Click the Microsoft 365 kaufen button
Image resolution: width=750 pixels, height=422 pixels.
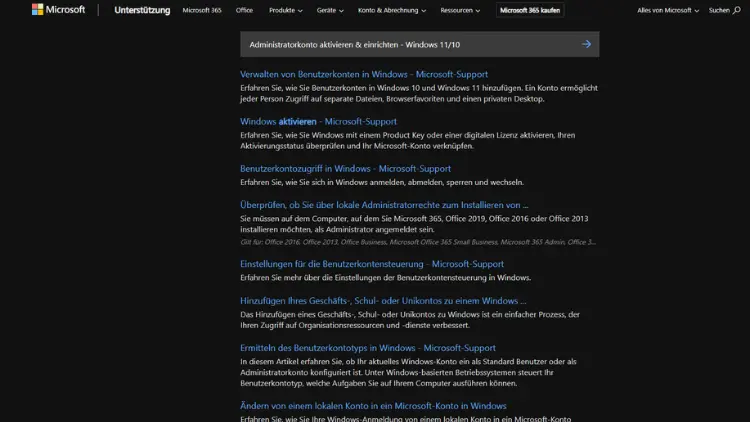(x=530, y=10)
